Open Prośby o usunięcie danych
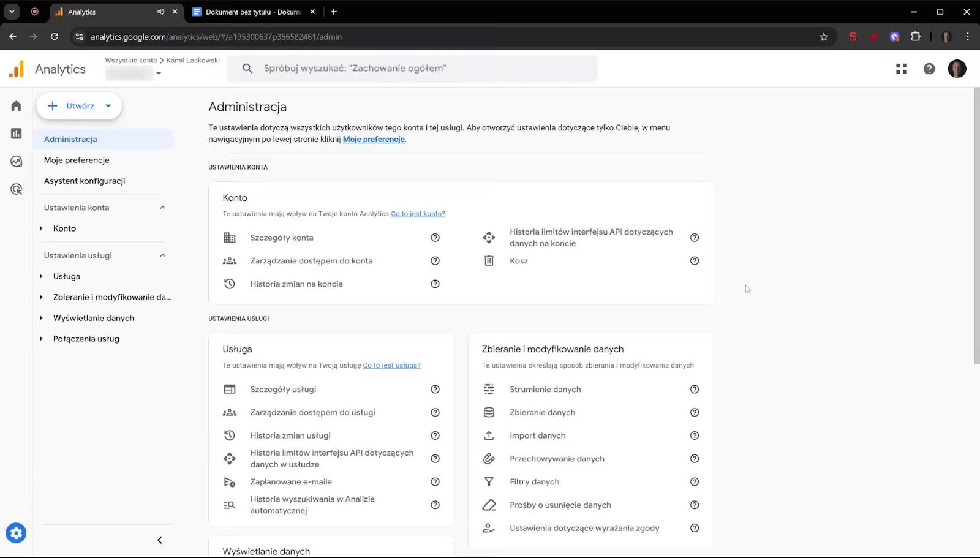The image size is (980, 558). coord(560,505)
